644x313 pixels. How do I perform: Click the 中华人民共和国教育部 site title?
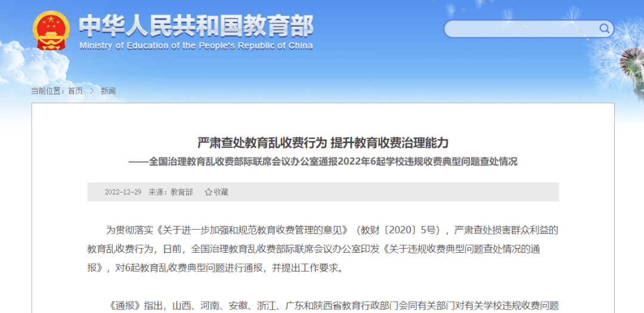pos(196,26)
